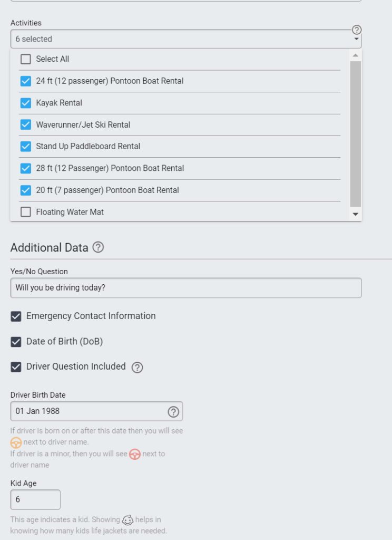Click the kid face icon
Image resolution: width=392 pixels, height=540 pixels.
click(x=128, y=519)
